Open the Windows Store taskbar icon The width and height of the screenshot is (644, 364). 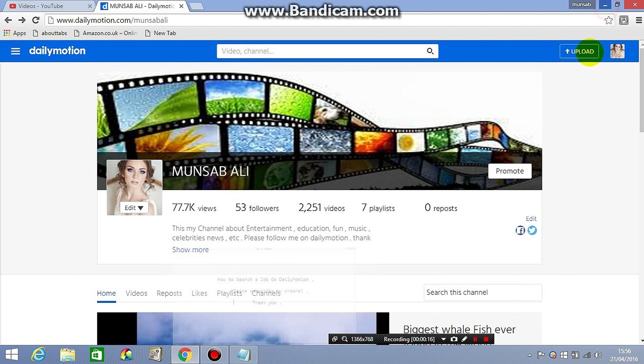pos(97,355)
